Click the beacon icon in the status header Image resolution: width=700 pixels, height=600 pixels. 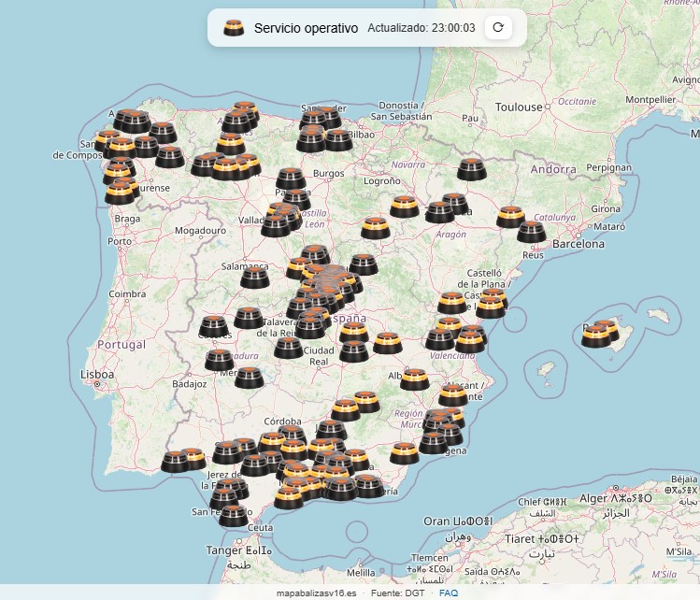[x=234, y=28]
